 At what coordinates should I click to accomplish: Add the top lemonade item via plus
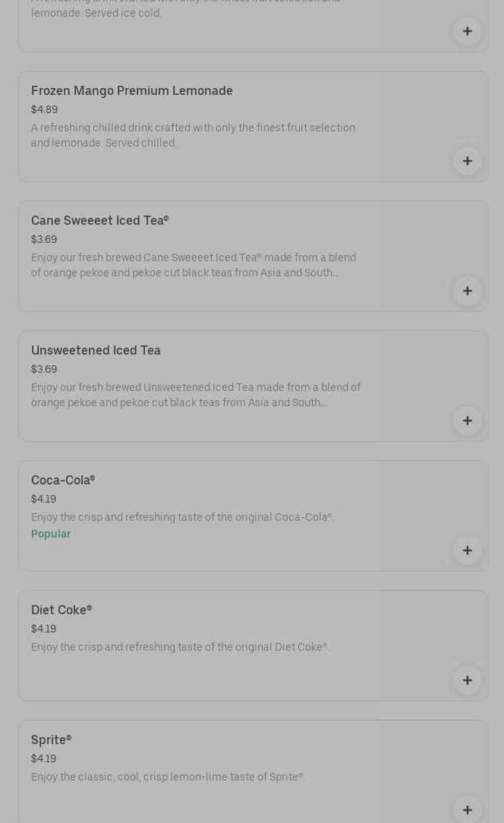click(468, 31)
